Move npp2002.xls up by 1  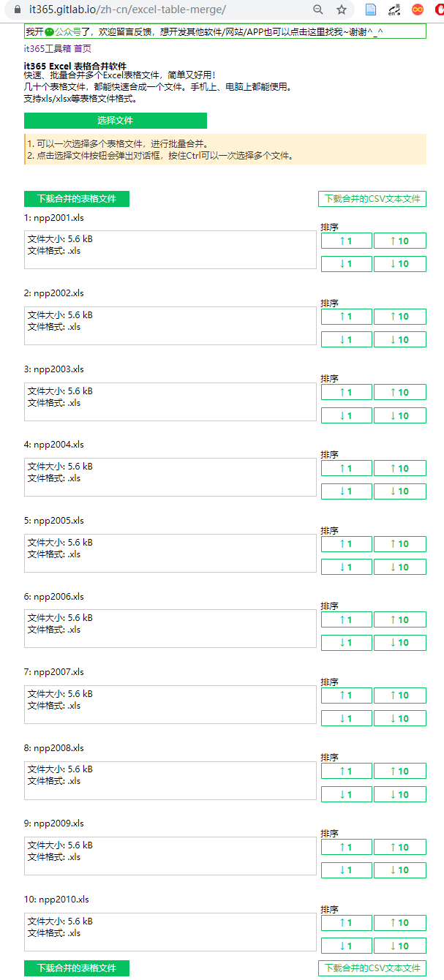[347, 317]
